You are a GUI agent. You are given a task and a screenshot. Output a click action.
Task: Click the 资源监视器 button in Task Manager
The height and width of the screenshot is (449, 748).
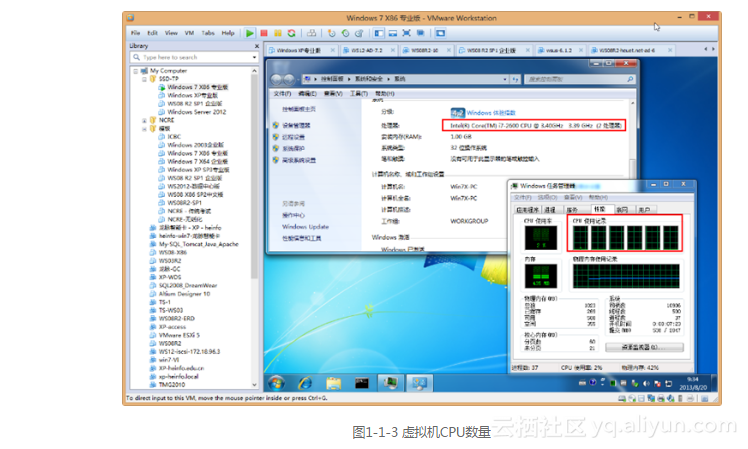[x=644, y=347]
